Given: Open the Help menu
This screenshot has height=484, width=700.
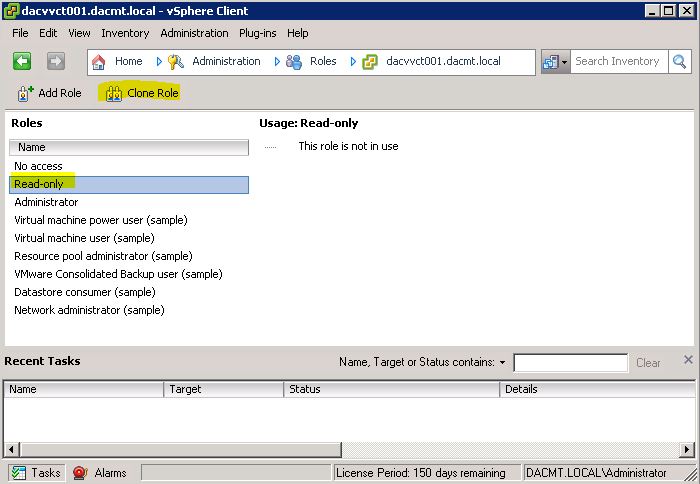Looking at the screenshot, I should point(297,33).
